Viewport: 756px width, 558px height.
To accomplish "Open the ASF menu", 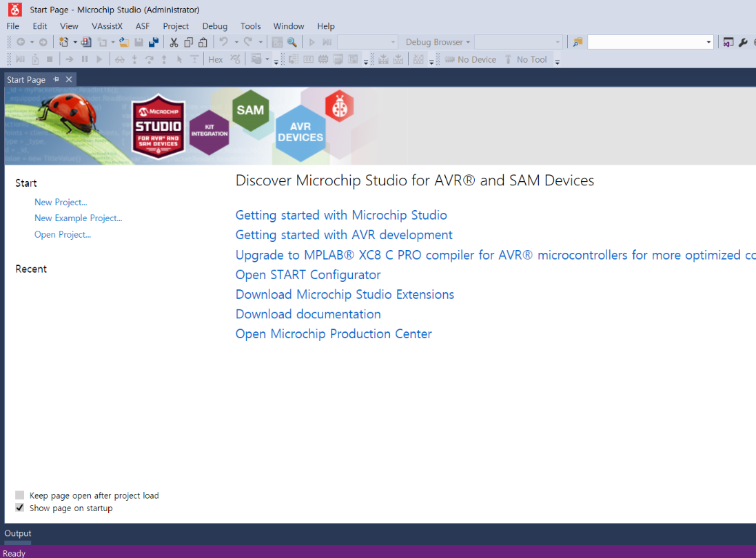I will click(142, 26).
